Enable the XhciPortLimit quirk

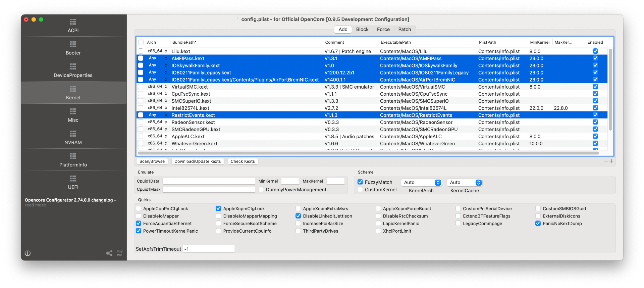pyautogui.click(x=378, y=231)
